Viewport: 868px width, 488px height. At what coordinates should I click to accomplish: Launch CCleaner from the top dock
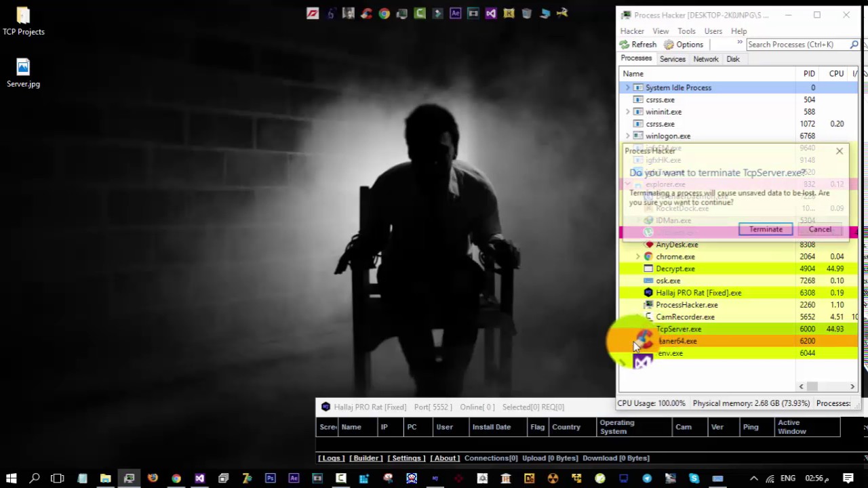pyautogui.click(x=366, y=13)
